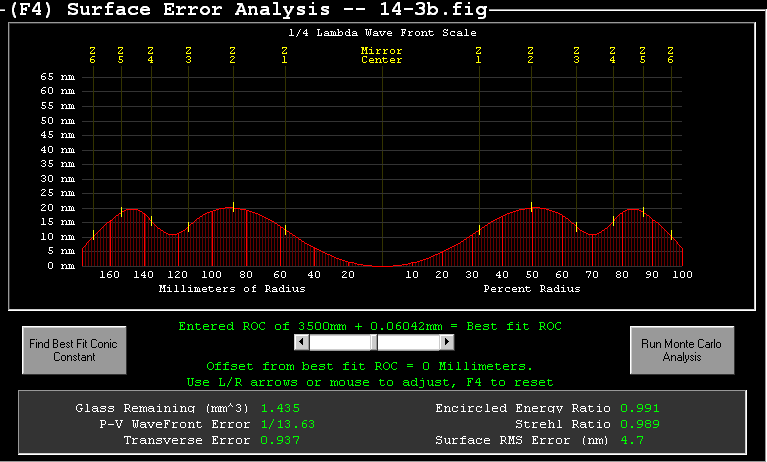Viewport: 767px width, 462px height.
Task: Click the Surface RMS Error value 4.7
Action: coord(632,440)
